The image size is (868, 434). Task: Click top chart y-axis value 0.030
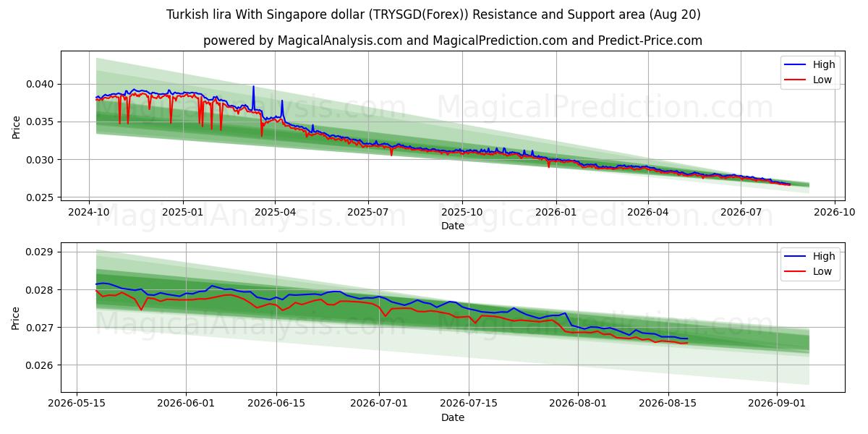point(40,159)
